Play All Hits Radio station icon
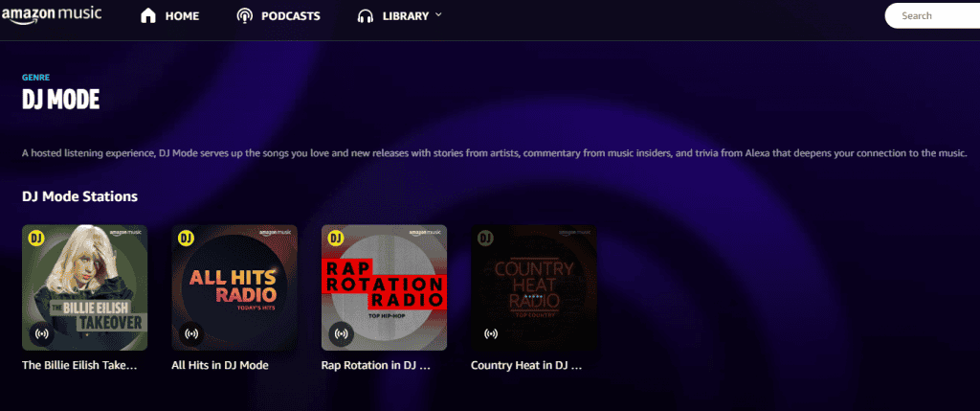Viewport: 980px width, 411px height. [x=191, y=333]
